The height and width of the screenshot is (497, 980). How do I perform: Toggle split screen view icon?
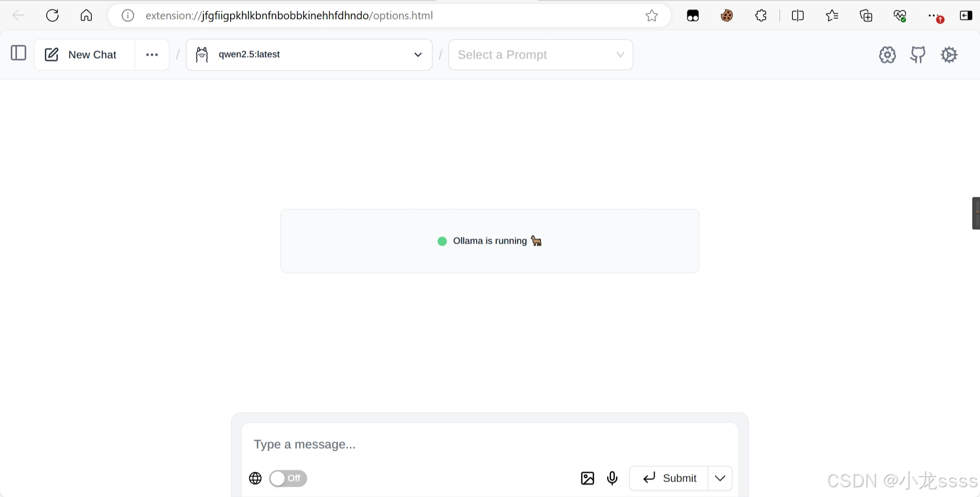point(798,16)
